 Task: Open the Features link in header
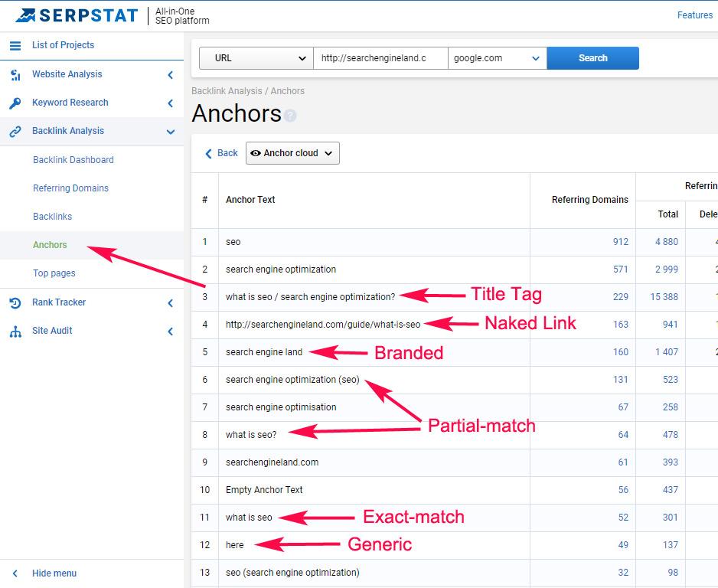click(695, 15)
